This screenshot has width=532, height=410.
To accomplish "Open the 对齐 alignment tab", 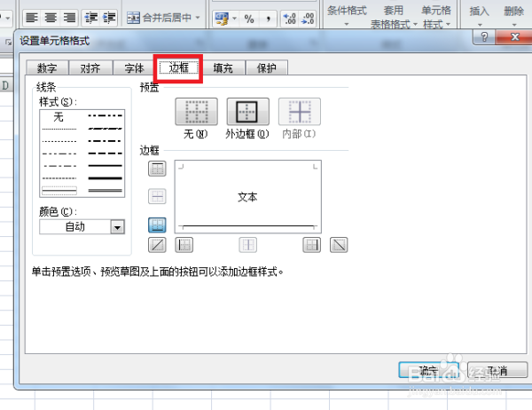I will point(90,68).
